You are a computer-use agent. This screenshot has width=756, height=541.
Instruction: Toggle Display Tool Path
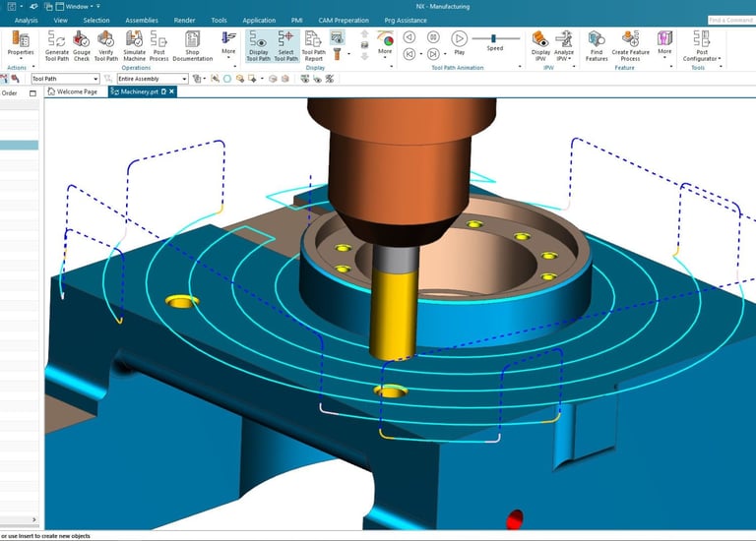coord(259,46)
